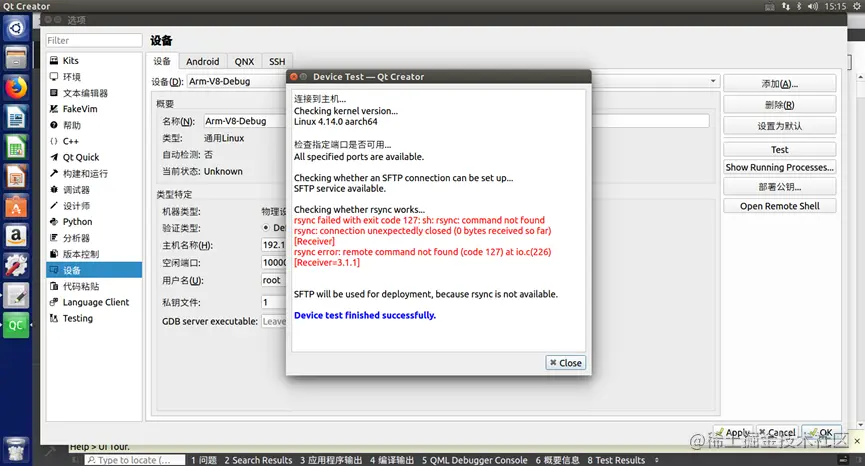Switch to the QNX tab
The width and height of the screenshot is (865, 466).
[x=244, y=61]
